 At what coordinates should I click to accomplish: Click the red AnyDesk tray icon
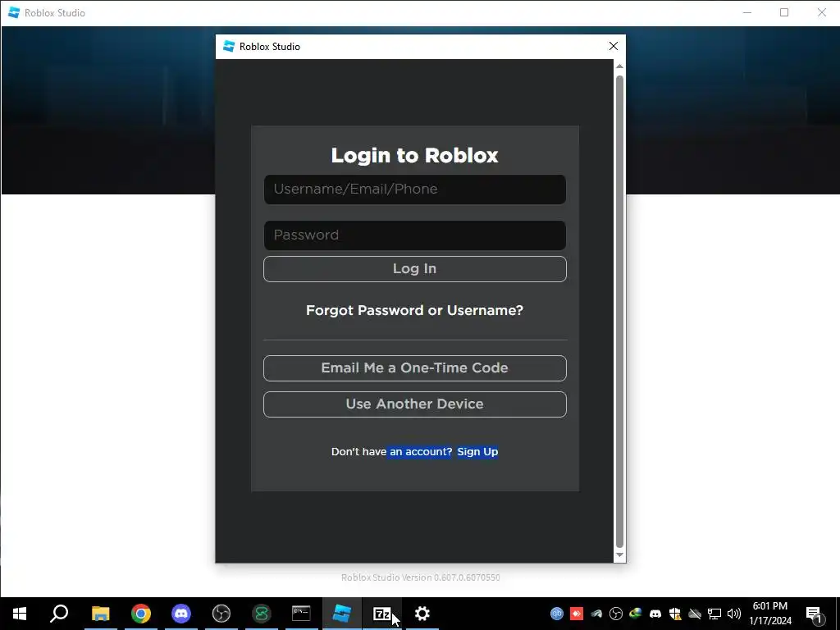pyautogui.click(x=577, y=614)
